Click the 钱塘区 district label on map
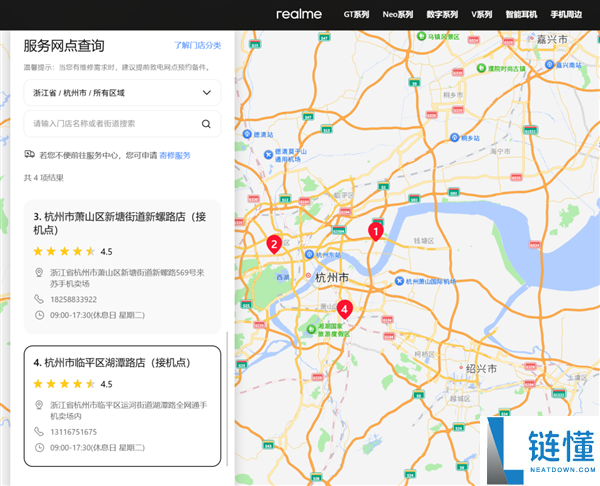 424,241
